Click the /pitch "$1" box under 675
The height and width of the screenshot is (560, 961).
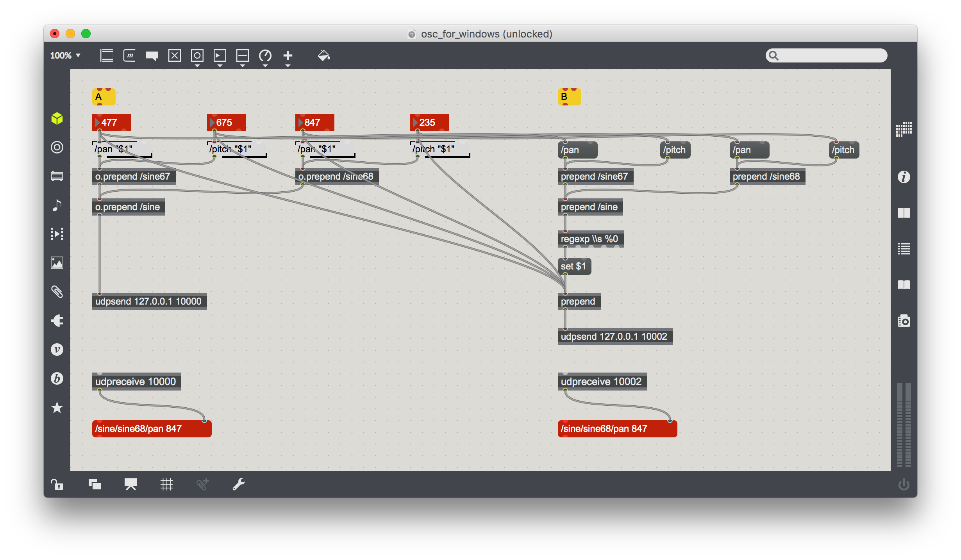237,149
